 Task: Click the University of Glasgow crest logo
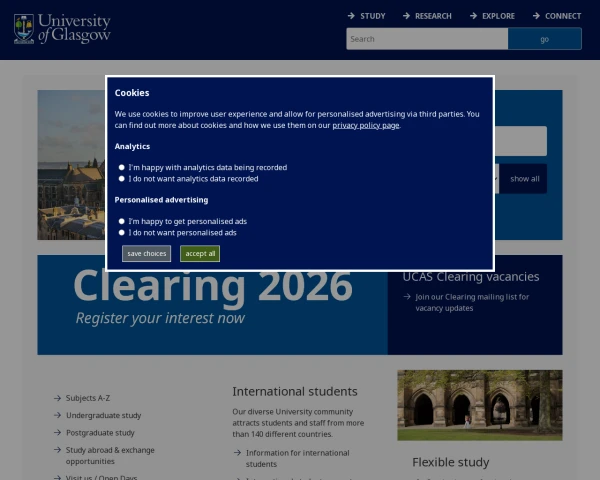[x=24, y=29]
